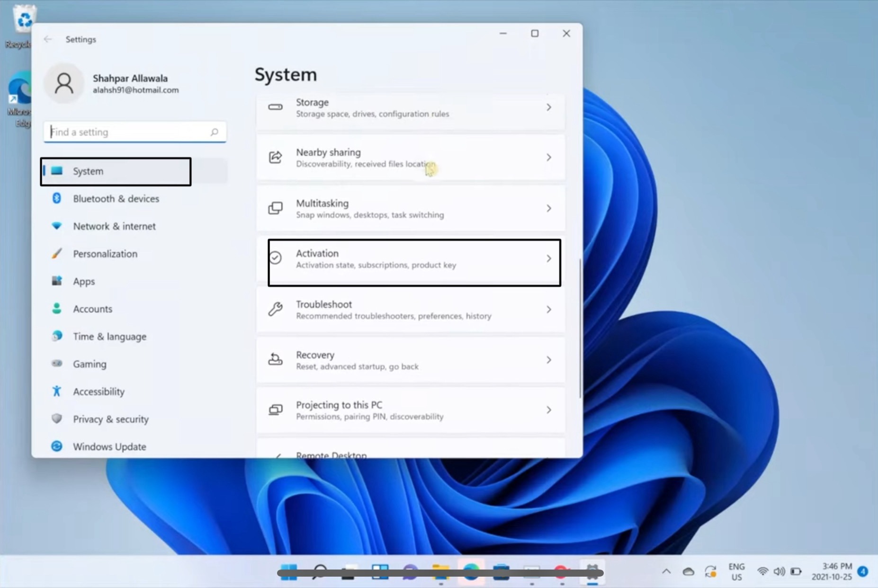The image size is (878, 588).
Task: Click the ENG US language indicator
Action: pos(736,572)
